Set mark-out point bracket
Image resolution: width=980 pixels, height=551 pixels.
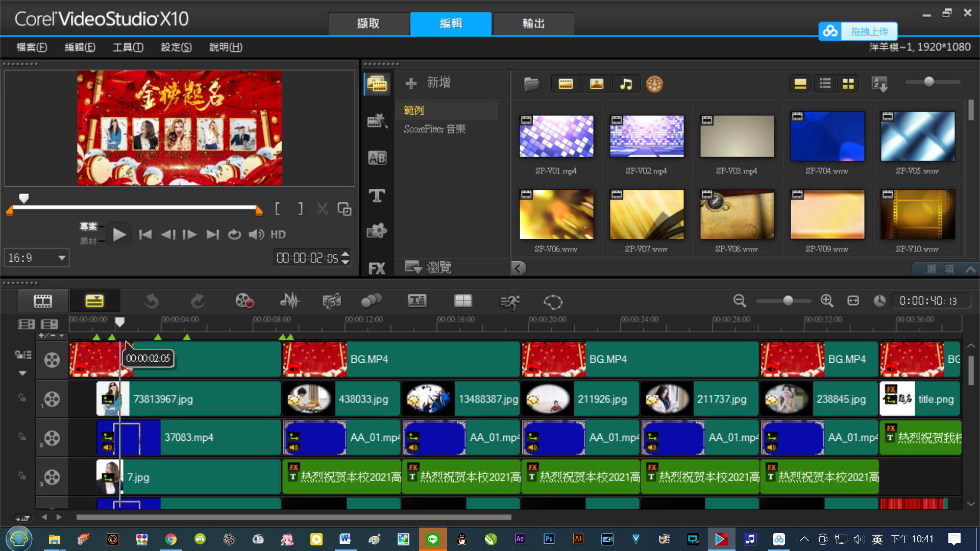click(301, 209)
